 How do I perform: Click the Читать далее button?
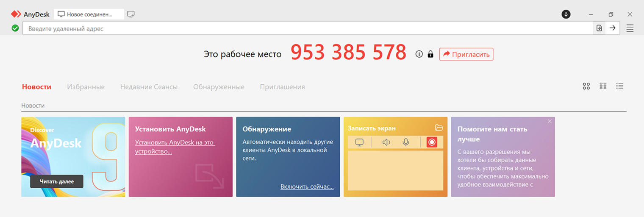click(57, 181)
